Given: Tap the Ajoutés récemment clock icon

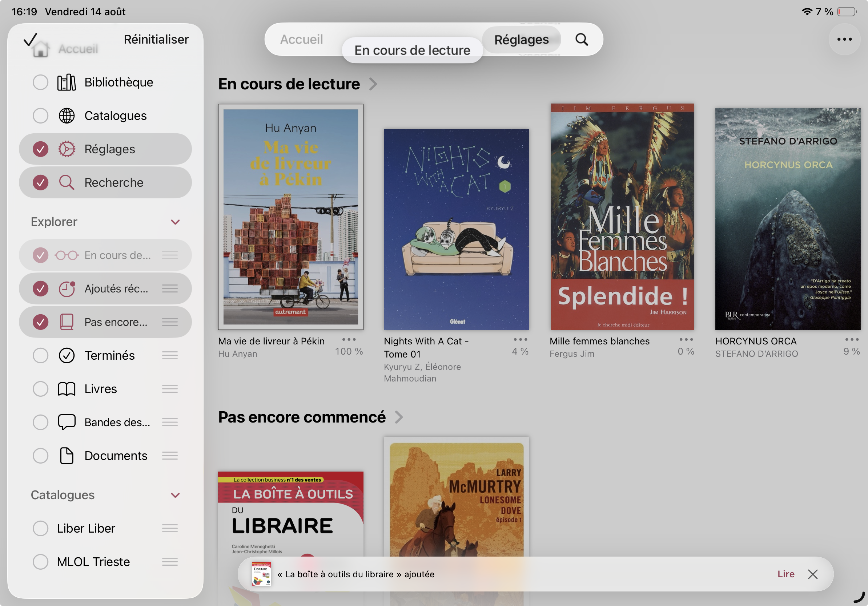Looking at the screenshot, I should pyautogui.click(x=67, y=288).
